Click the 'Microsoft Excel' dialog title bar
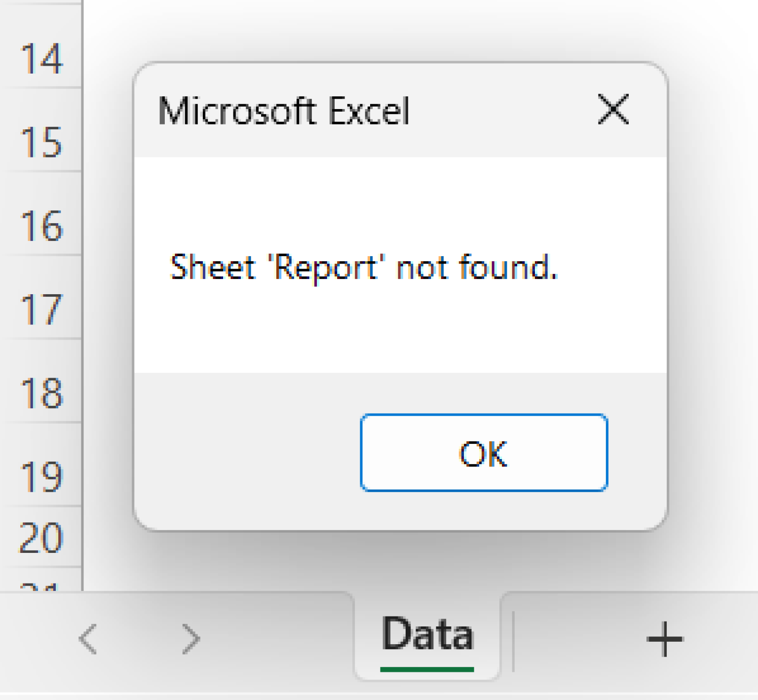758x700 pixels. click(345, 110)
